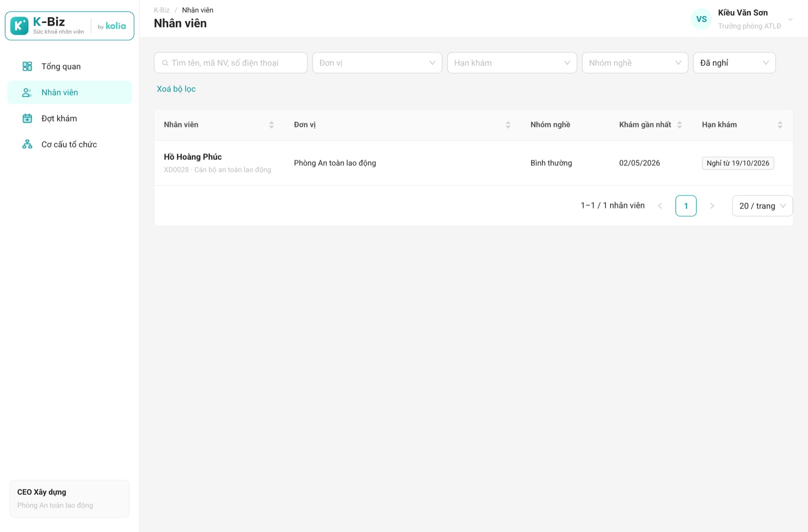The image size is (808, 532).
Task: Open Tổng quan in the sidebar
Action: click(70, 66)
